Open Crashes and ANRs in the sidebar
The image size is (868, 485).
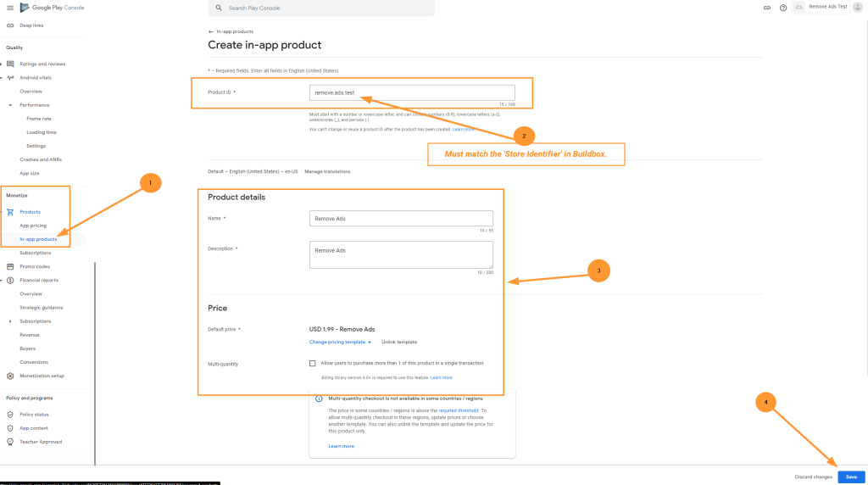[x=39, y=159]
